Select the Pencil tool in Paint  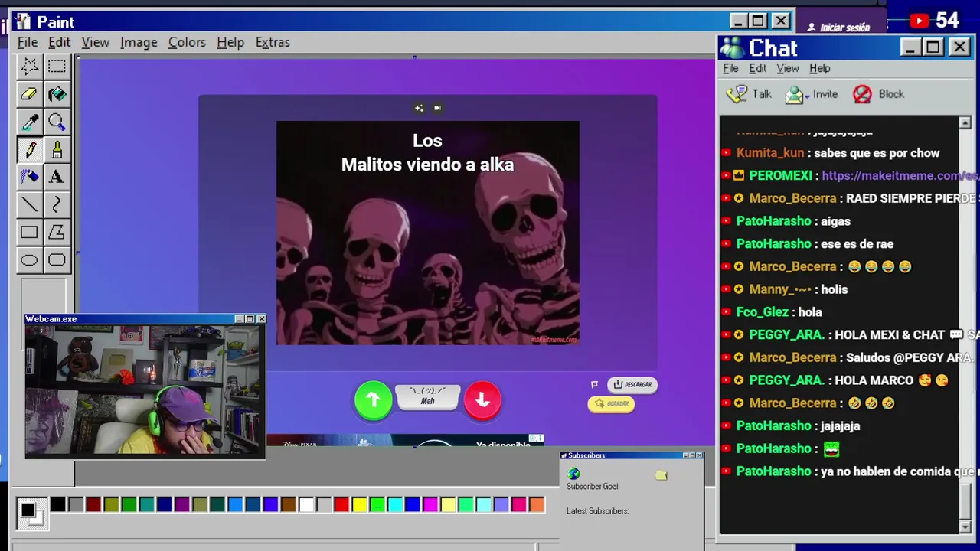click(29, 149)
